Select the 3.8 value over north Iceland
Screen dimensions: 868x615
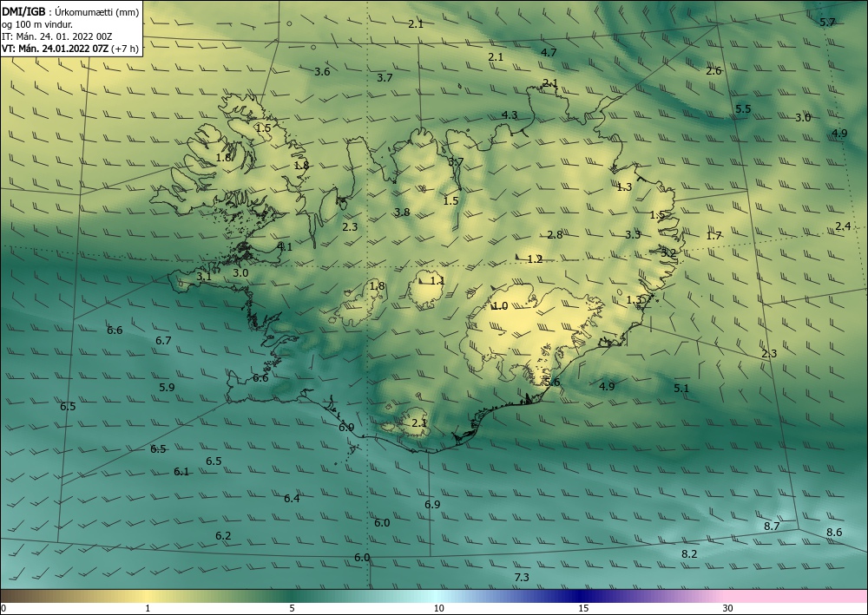tap(403, 213)
